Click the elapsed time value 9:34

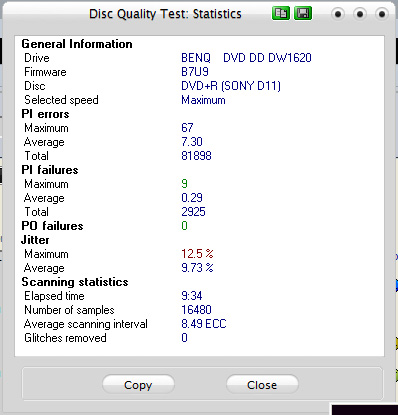pos(192,296)
